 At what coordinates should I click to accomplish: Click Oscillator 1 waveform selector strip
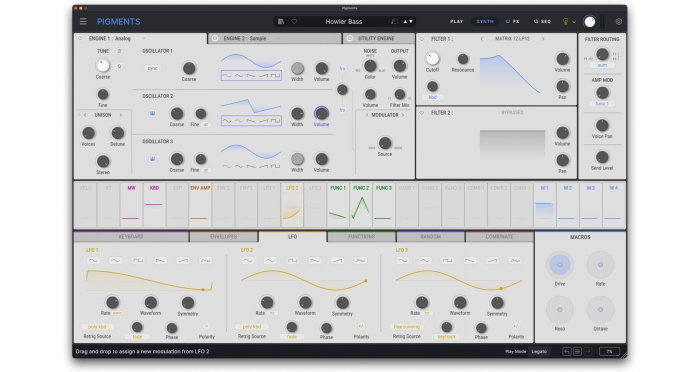(x=251, y=75)
